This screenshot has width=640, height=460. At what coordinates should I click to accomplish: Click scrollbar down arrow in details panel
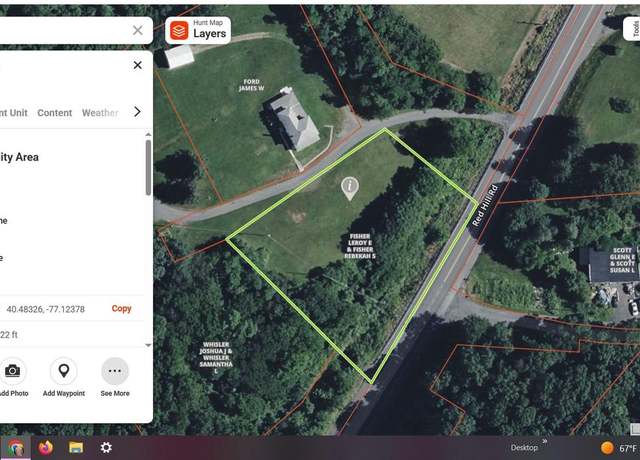coord(148,345)
